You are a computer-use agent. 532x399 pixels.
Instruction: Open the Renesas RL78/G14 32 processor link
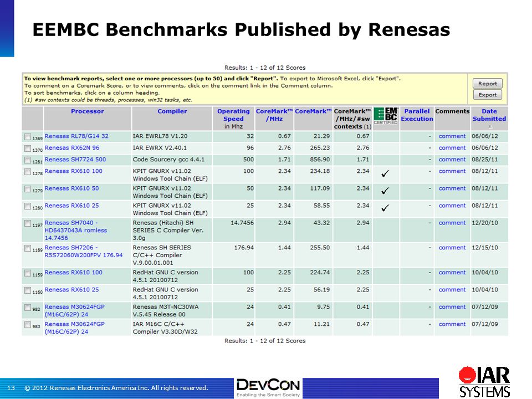[76, 136]
